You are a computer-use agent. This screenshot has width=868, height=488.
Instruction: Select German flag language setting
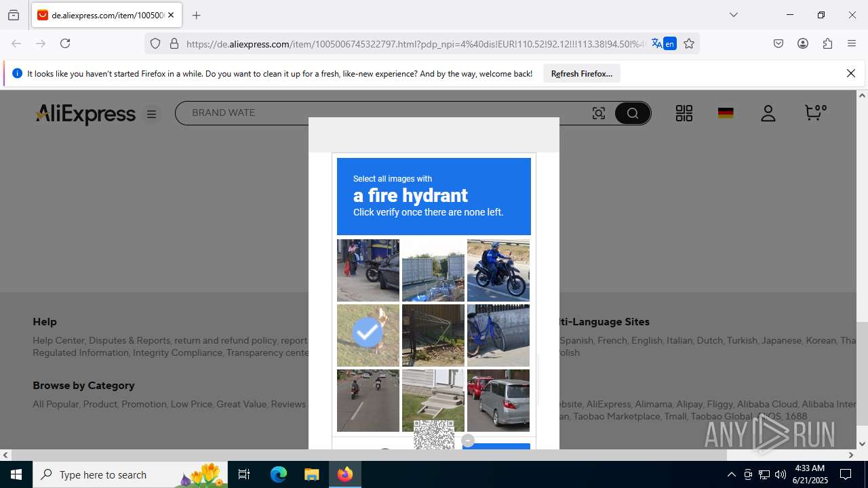click(726, 113)
